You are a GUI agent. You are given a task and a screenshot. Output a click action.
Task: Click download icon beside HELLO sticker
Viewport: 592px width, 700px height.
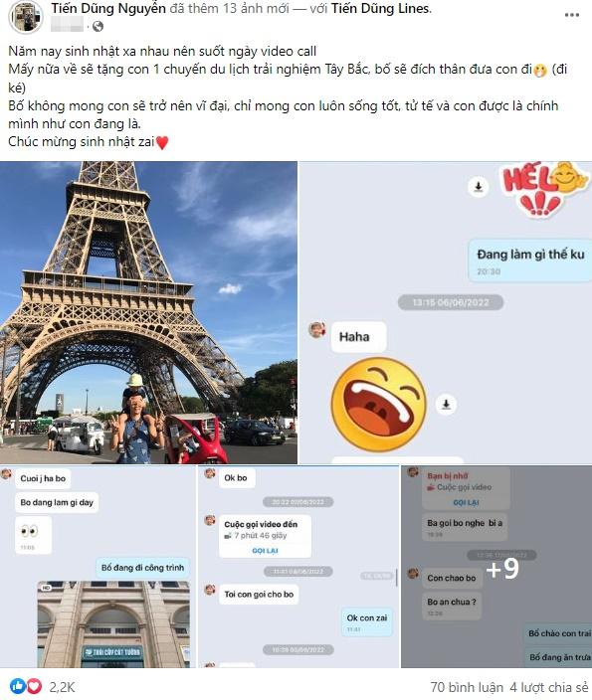478,186
